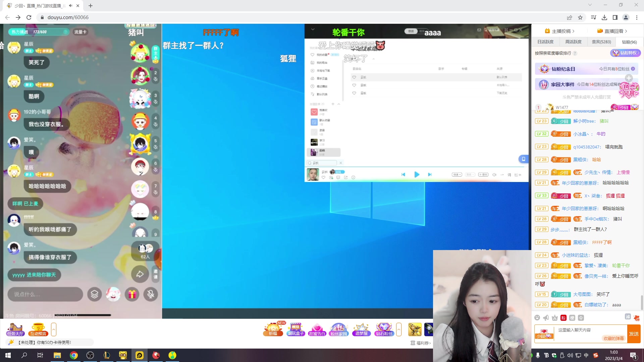
Task: Open the Chrome three-dot menu
Action: [637, 17]
